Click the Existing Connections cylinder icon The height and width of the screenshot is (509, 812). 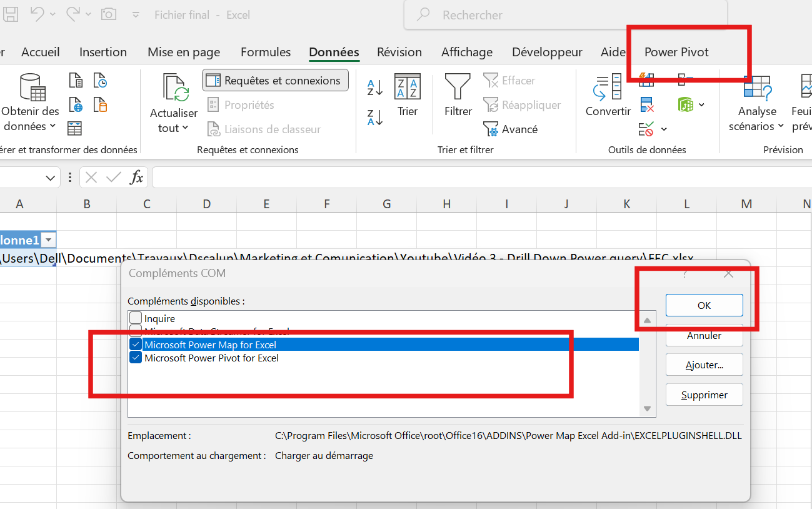tap(100, 104)
